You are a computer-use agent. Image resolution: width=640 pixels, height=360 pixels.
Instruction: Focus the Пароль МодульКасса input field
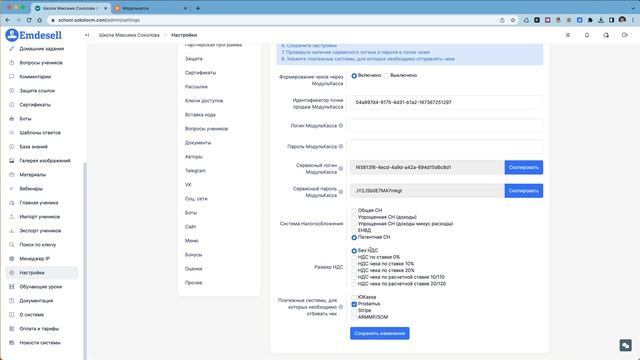(447, 146)
